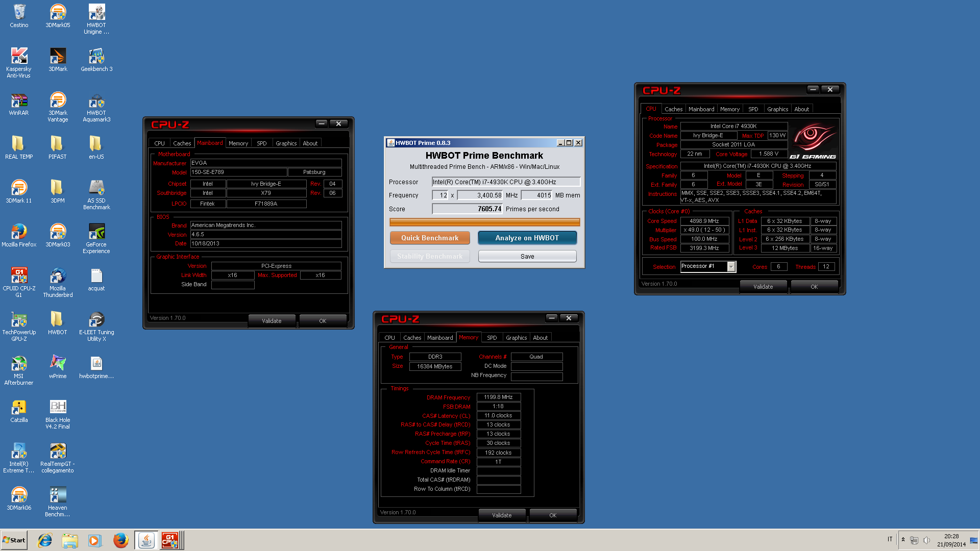Click the Core Speed value 4898.9 MHz
Screen dimensions: 980x551
(x=704, y=221)
